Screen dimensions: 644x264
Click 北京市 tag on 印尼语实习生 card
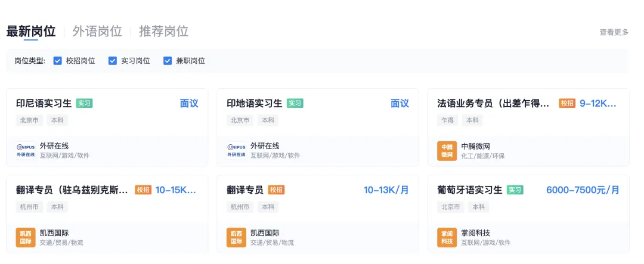pyautogui.click(x=29, y=120)
